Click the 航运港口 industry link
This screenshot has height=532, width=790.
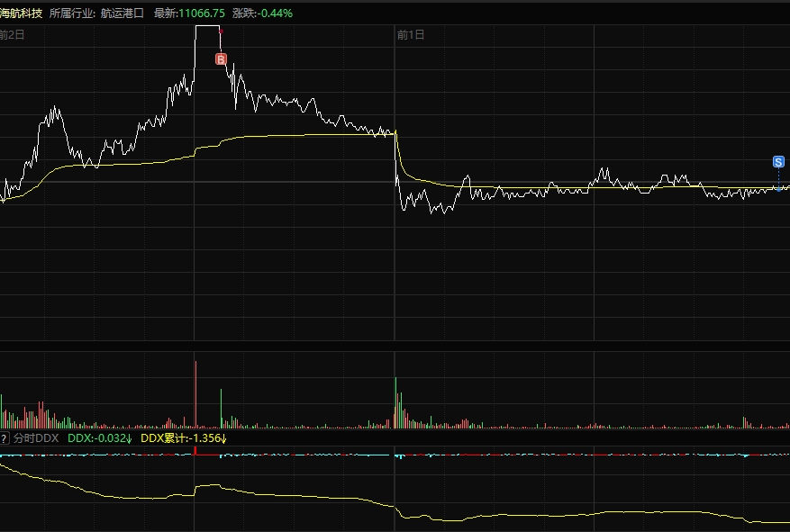click(x=122, y=14)
